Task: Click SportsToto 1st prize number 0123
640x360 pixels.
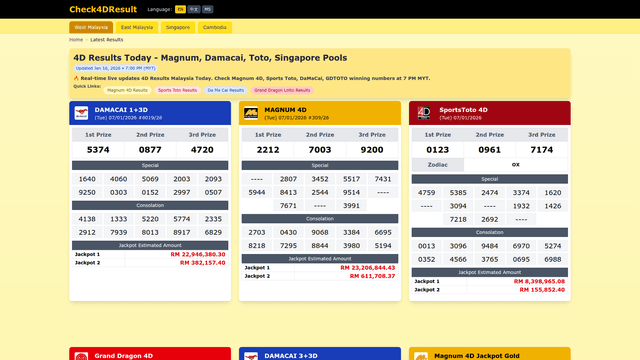Action: (x=438, y=150)
